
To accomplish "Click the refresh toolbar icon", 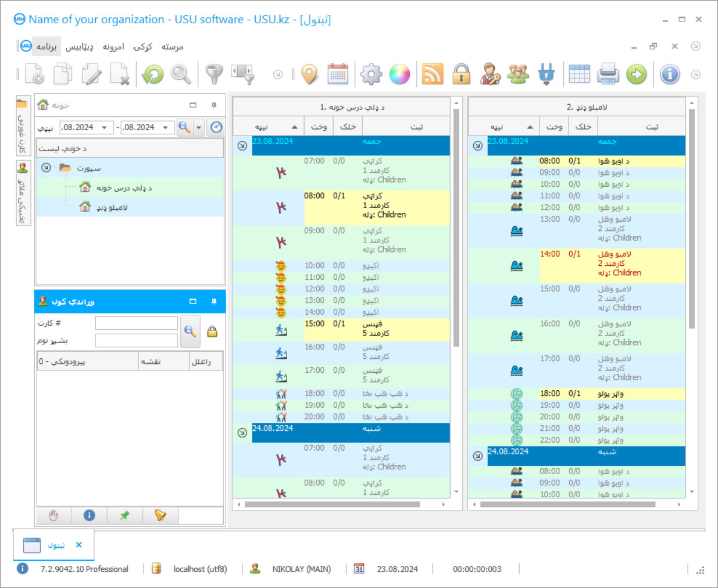I will (153, 74).
